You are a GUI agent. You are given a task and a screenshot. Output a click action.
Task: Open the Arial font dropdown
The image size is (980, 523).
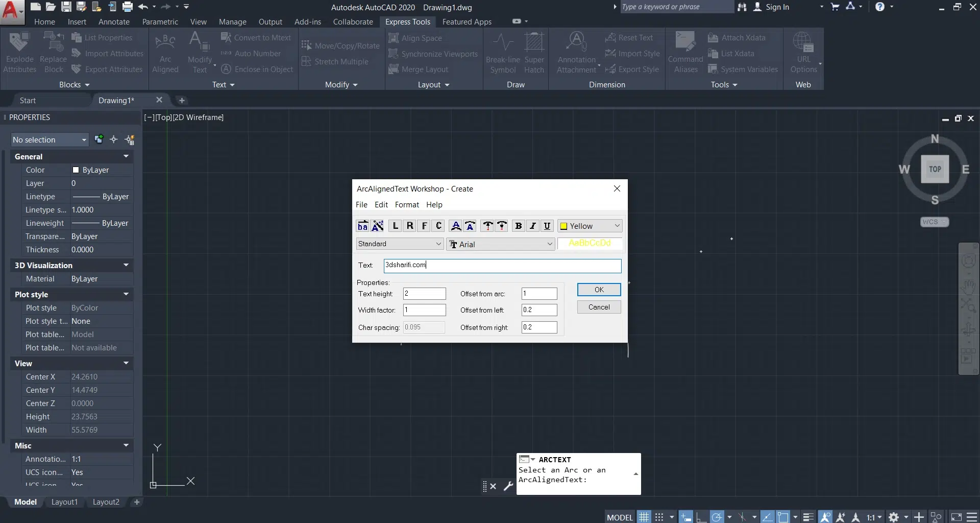point(501,244)
